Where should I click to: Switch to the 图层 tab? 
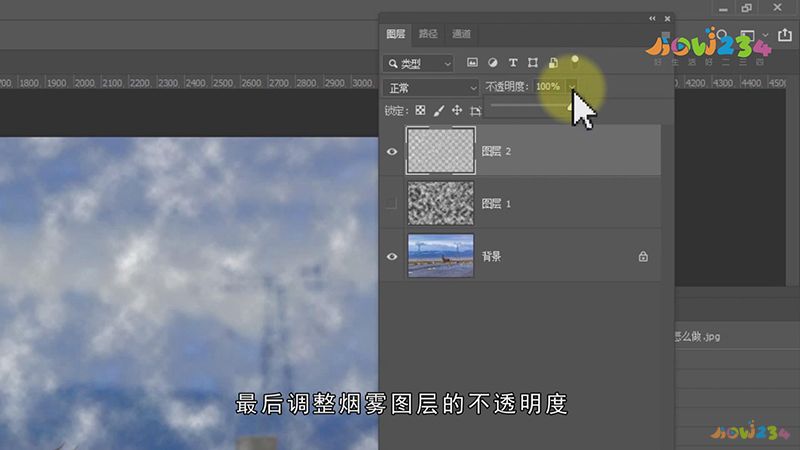(395, 34)
